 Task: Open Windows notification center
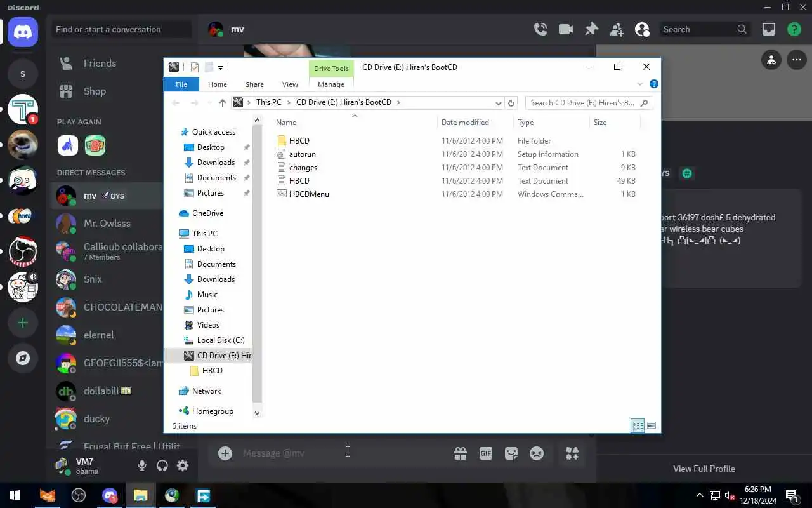[792, 495]
